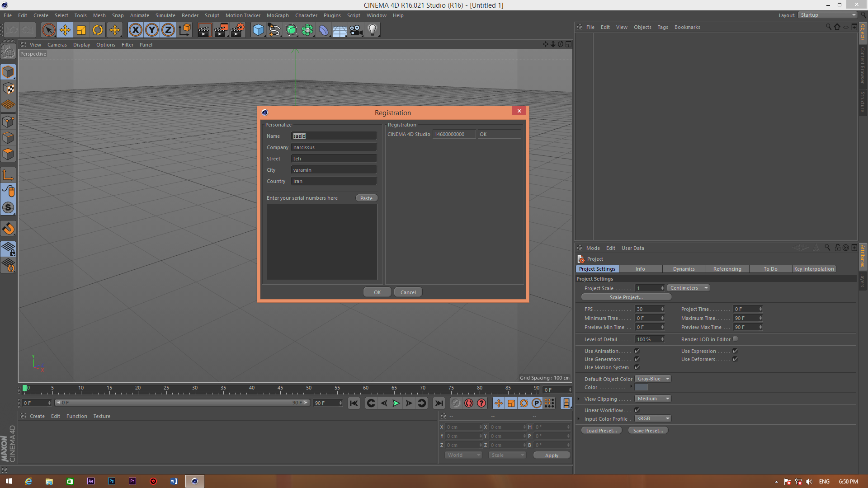868x488 pixels.
Task: Toggle Use Deformers checkbox
Action: click(735, 359)
